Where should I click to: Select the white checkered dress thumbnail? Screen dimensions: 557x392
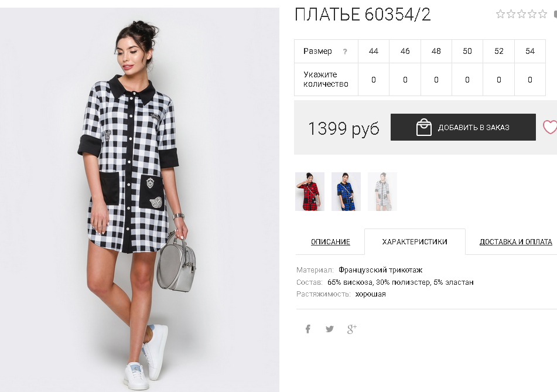382,192
